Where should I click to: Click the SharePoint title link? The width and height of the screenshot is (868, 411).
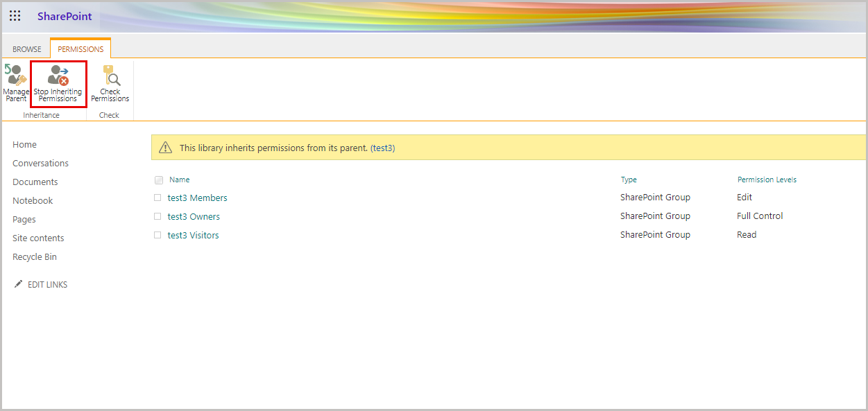65,16
